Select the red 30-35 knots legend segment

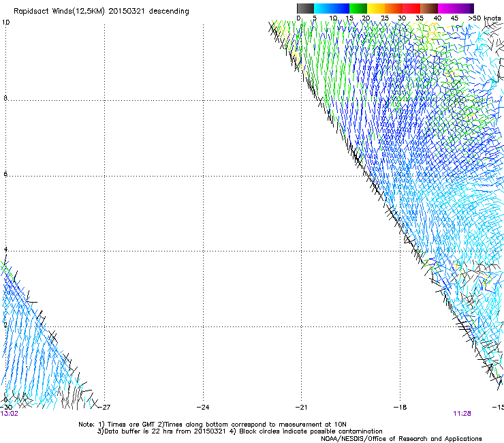coord(411,8)
